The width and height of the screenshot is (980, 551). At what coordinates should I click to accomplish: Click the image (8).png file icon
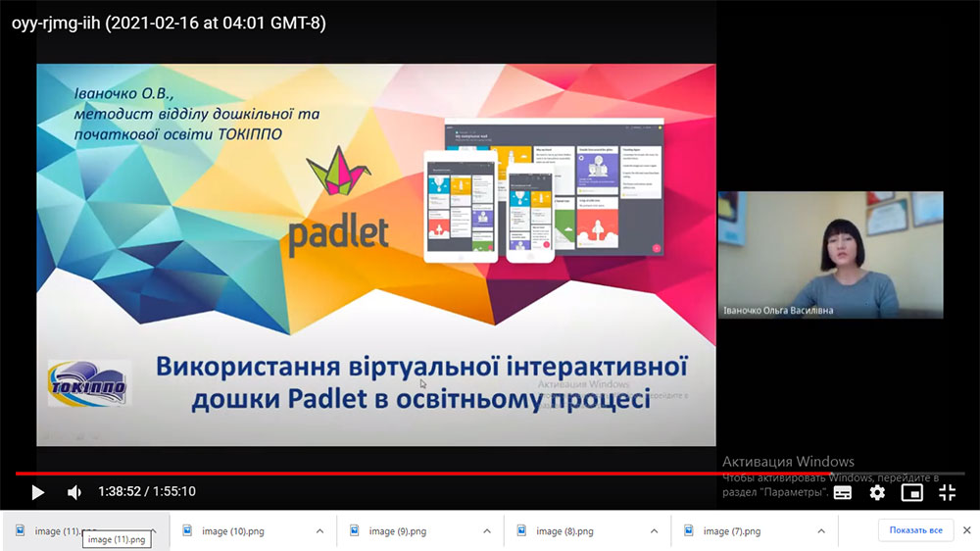pos(521,530)
